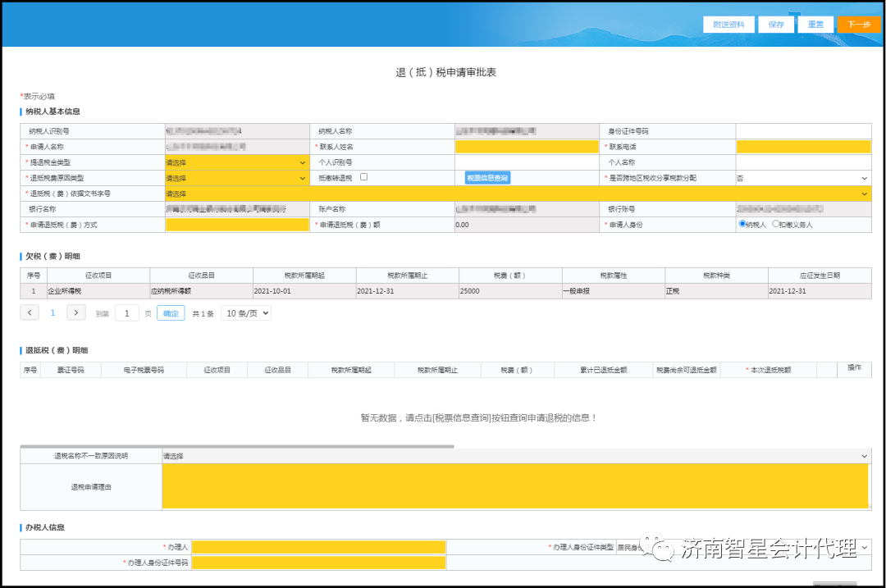The image size is (886, 588).
Task: Click the 应纳税所得额 cell
Action: click(x=201, y=291)
